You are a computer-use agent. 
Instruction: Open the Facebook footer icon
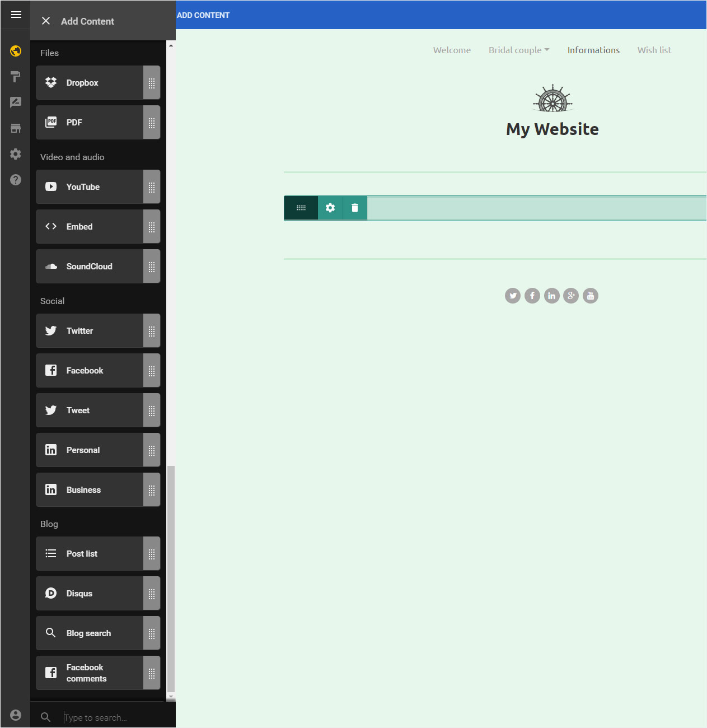tap(532, 296)
